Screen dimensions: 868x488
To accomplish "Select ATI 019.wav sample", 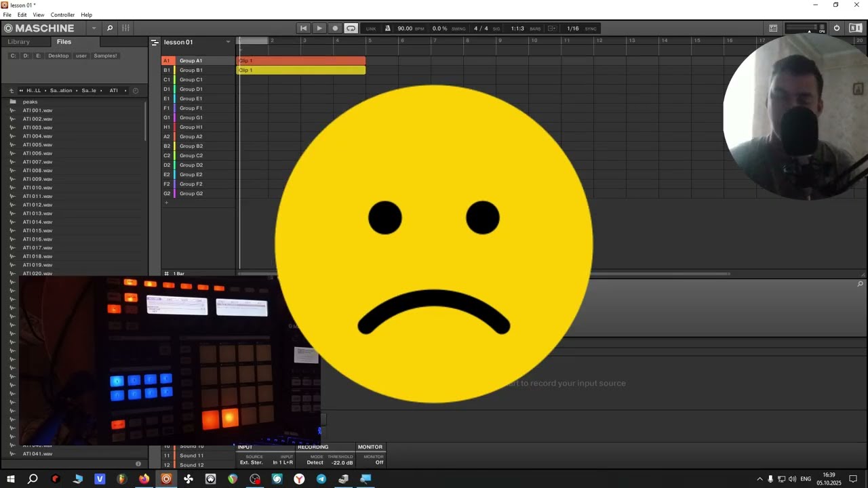I will tap(37, 265).
